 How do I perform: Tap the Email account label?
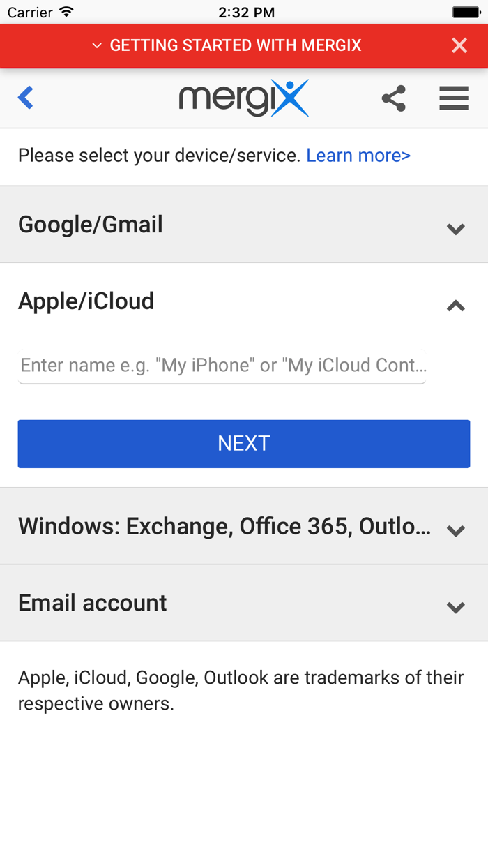(x=92, y=602)
